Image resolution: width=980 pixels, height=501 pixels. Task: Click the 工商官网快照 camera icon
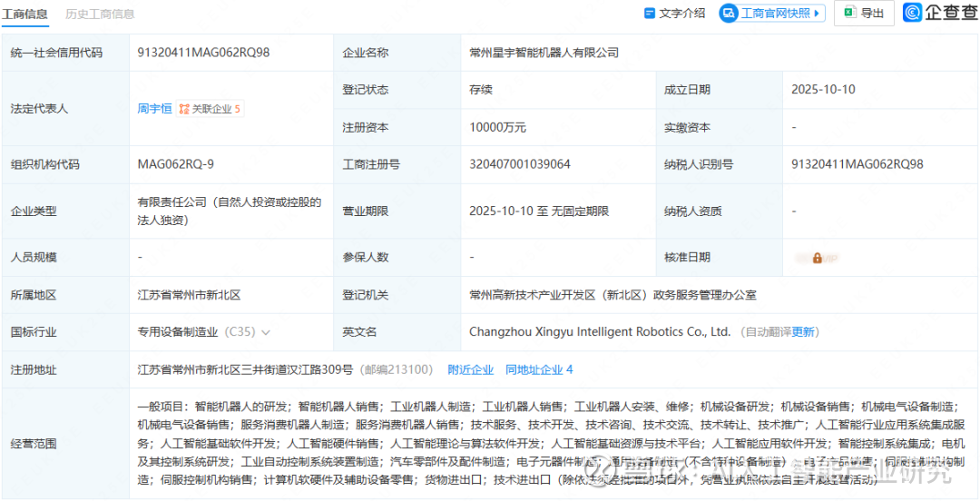(x=729, y=13)
